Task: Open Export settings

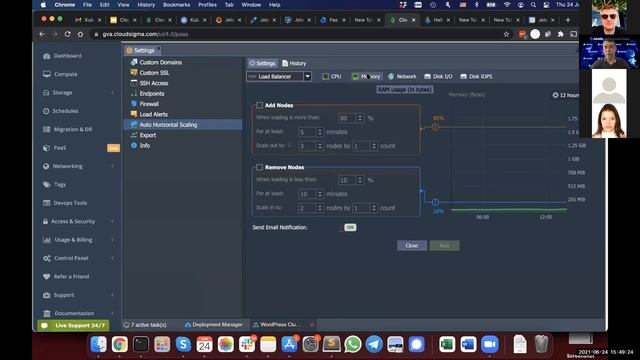Action: click(143, 135)
